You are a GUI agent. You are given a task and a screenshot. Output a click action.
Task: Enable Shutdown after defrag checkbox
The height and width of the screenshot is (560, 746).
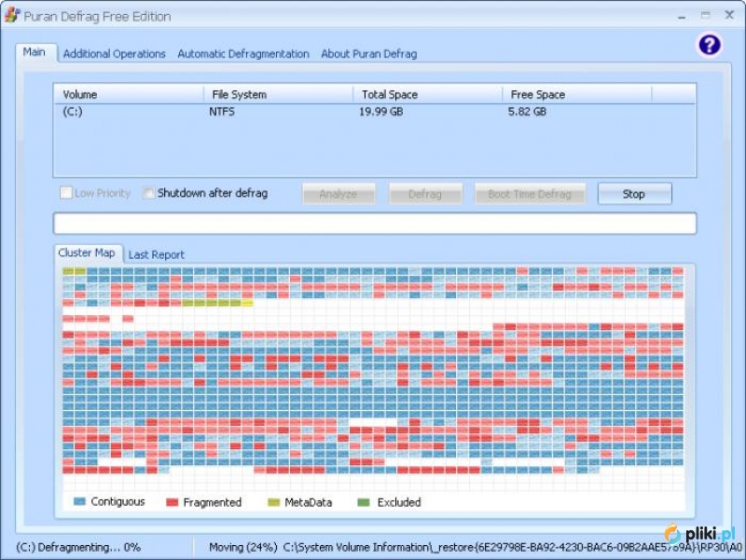point(149,193)
